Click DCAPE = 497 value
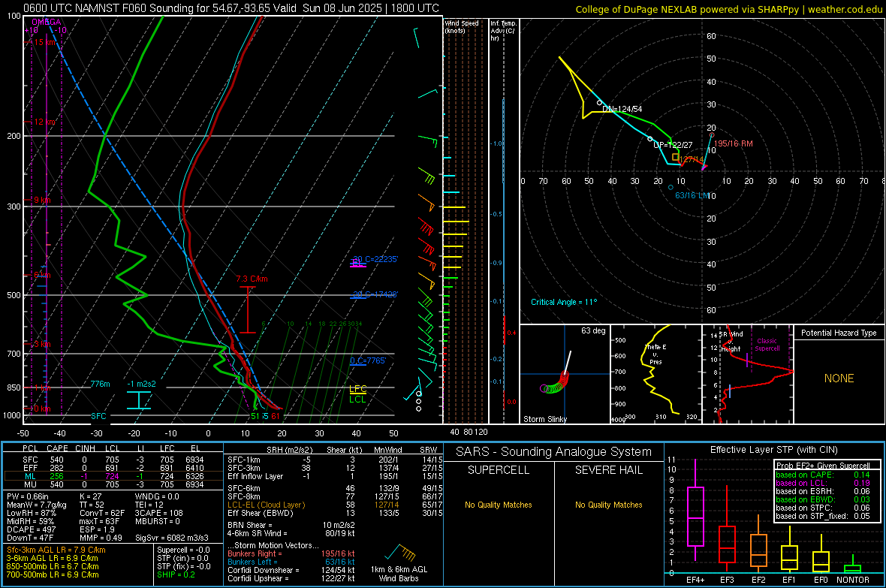This screenshot has height=588, width=886. tap(31, 529)
